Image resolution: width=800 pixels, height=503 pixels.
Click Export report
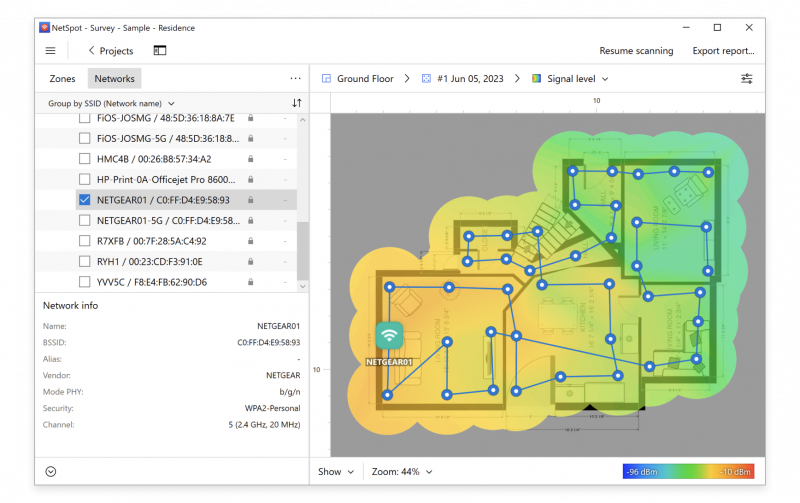pos(723,51)
